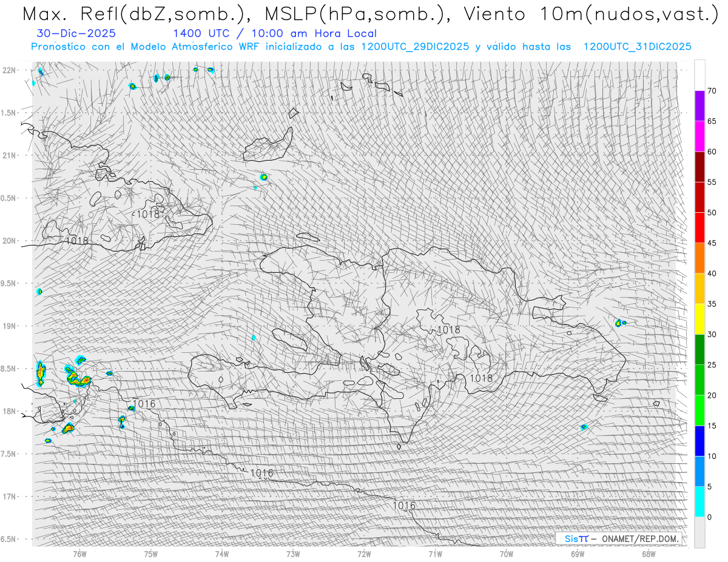Click the purple 65–70 dBZ legend swatch
The height and width of the screenshot is (562, 728).
click(699, 106)
